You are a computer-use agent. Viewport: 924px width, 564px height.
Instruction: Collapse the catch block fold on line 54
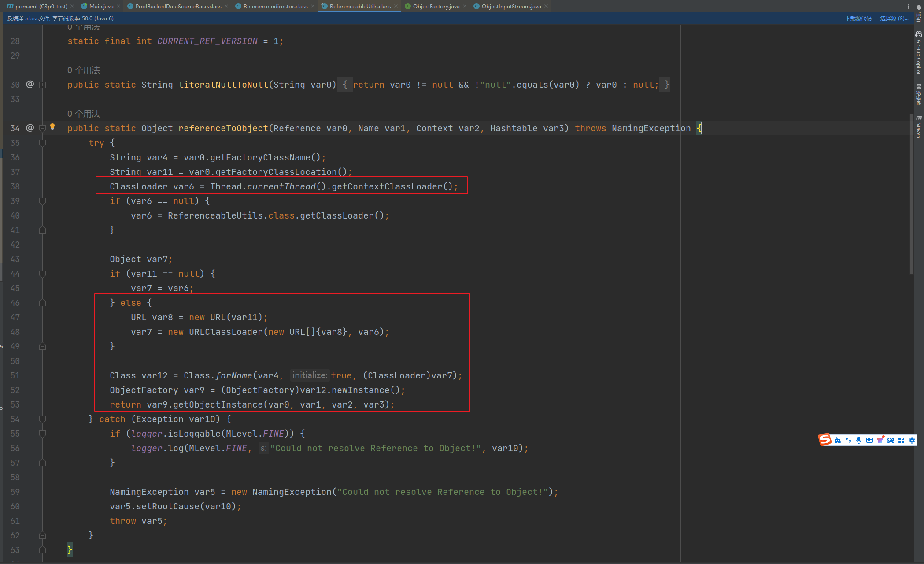tap(43, 419)
